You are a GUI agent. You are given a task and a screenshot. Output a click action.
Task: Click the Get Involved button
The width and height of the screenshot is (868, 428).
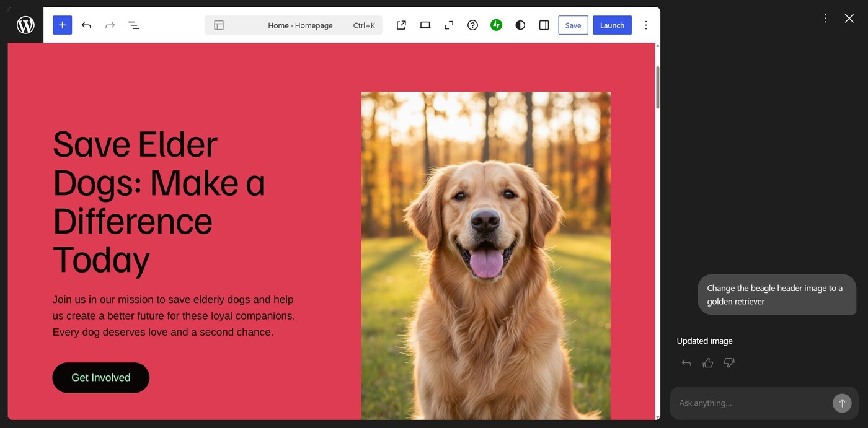[100, 377]
